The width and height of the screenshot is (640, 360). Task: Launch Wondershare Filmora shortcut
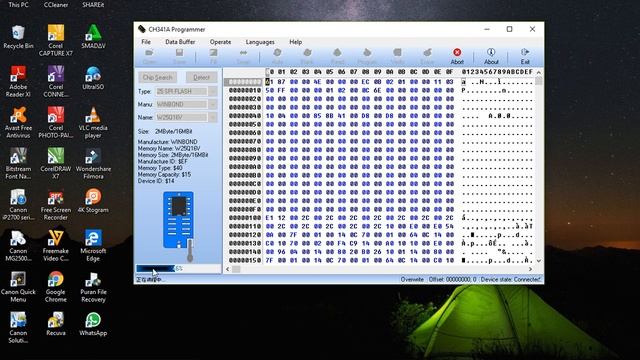93,163
